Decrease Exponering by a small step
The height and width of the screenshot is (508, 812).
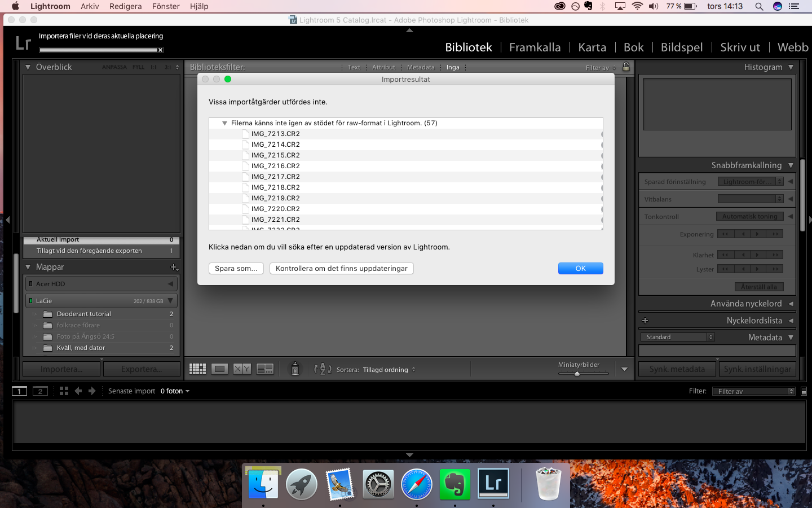(743, 234)
